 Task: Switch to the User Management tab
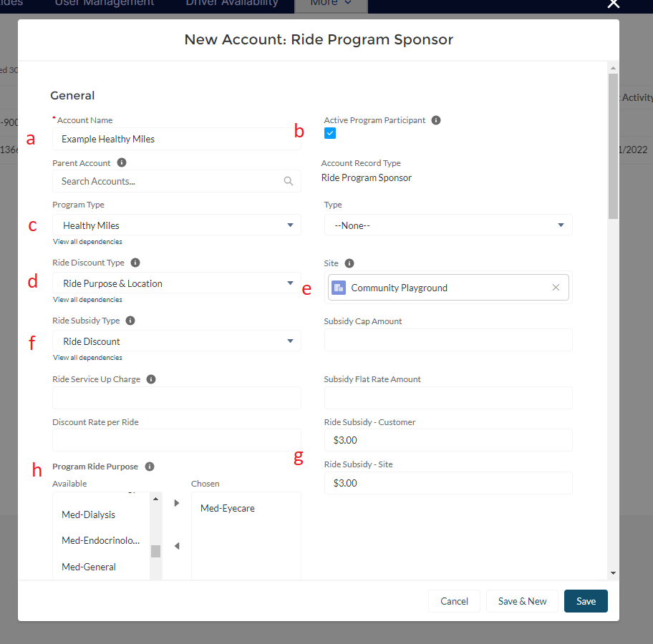tap(105, 4)
